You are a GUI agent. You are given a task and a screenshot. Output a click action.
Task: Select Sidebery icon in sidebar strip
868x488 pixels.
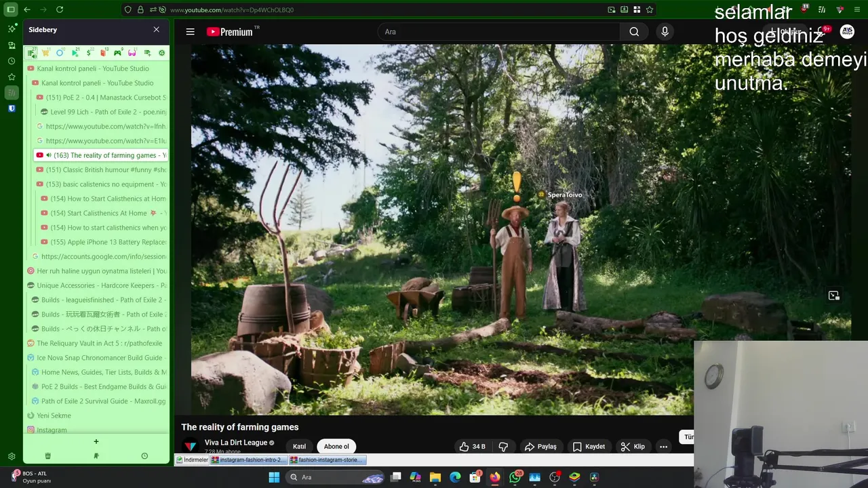(x=12, y=92)
